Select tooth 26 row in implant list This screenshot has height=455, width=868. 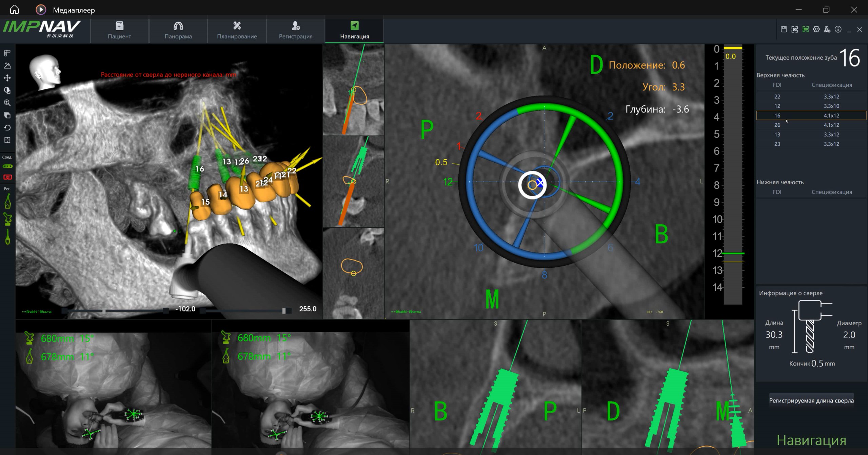click(x=811, y=125)
